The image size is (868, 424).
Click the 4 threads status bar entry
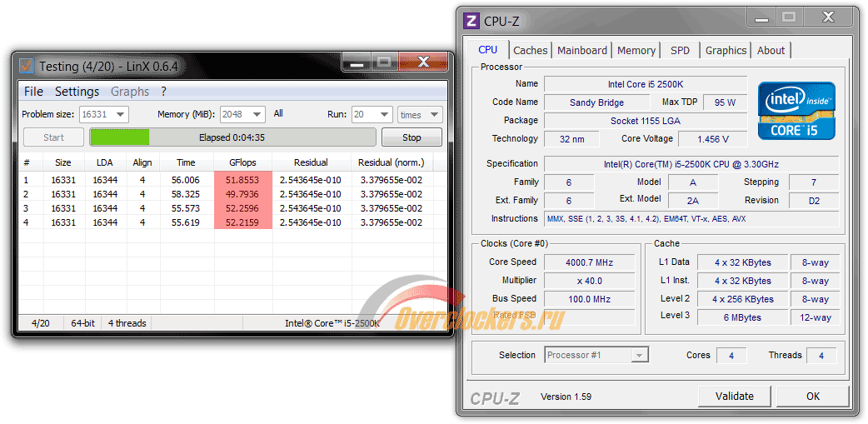pos(127,323)
